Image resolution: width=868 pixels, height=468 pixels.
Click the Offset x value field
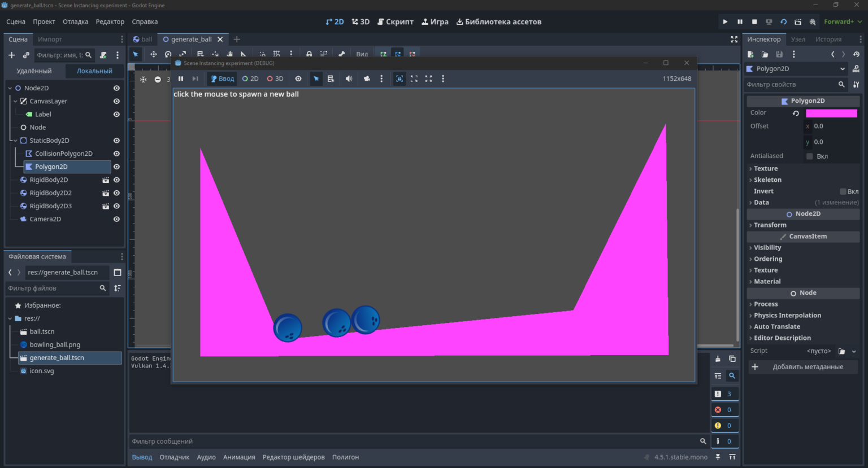point(831,126)
